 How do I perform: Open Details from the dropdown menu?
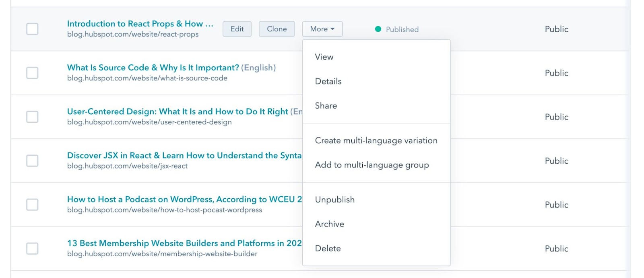328,81
